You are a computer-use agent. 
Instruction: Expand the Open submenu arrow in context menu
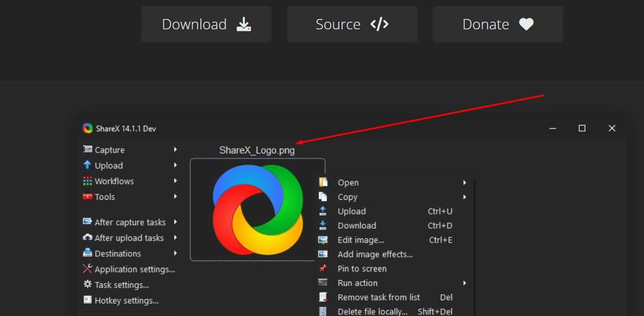coord(465,182)
